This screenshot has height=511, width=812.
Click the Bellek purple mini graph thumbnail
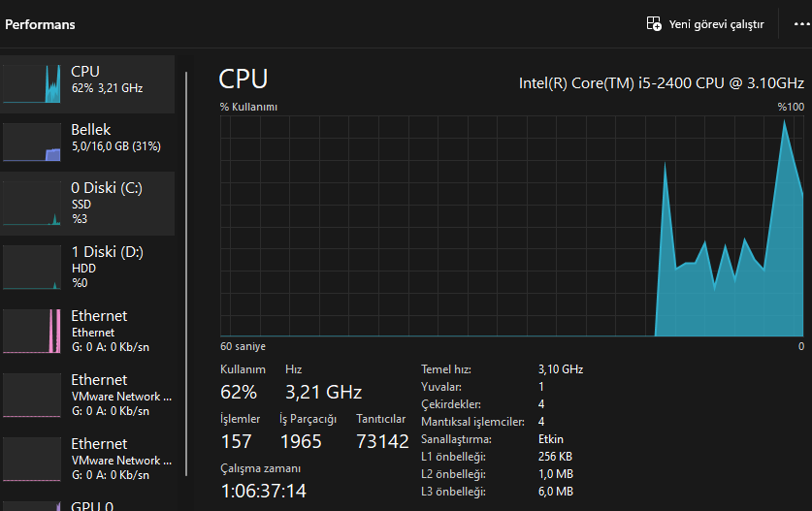[x=33, y=142]
